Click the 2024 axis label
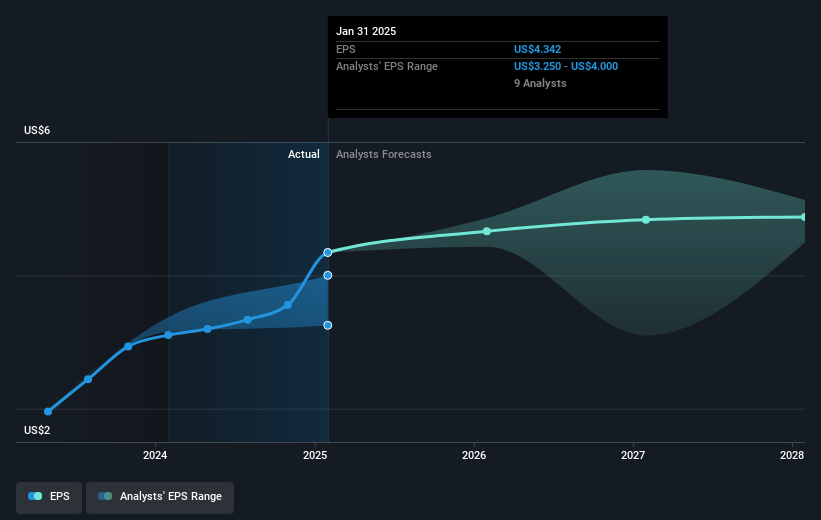Screen dimensions: 821x520 point(155,455)
